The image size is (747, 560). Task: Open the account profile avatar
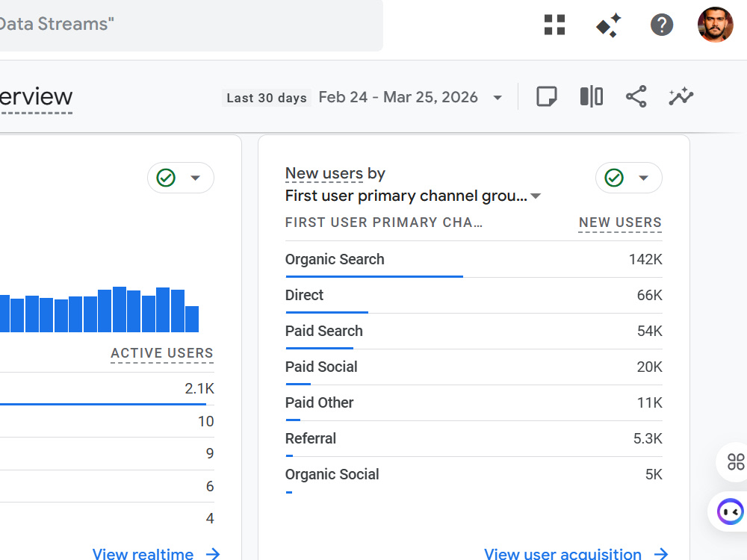pos(715,25)
